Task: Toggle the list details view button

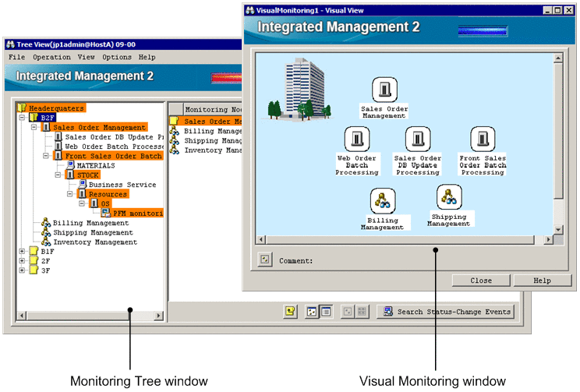Action: 327,312
